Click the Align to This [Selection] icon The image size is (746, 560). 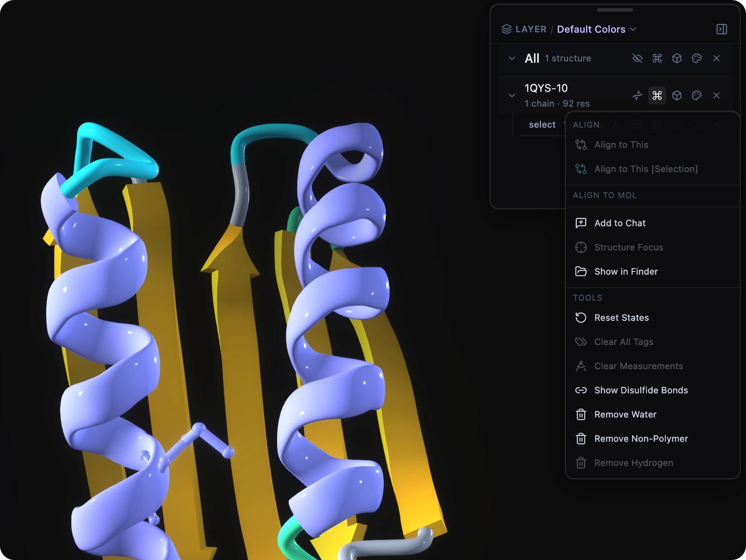pyautogui.click(x=581, y=169)
